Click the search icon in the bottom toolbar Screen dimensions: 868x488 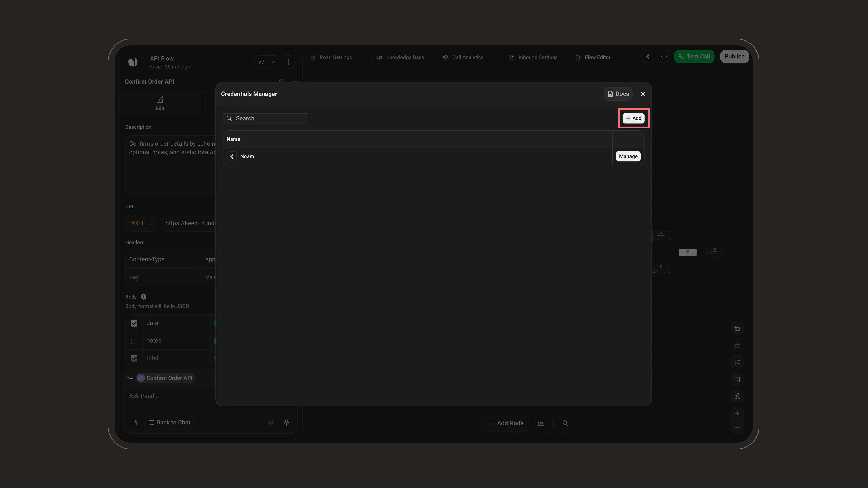point(565,423)
